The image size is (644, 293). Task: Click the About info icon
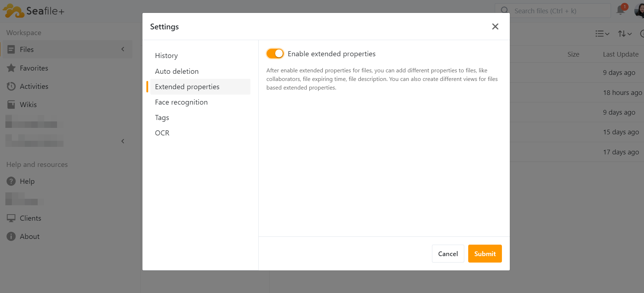tap(11, 236)
